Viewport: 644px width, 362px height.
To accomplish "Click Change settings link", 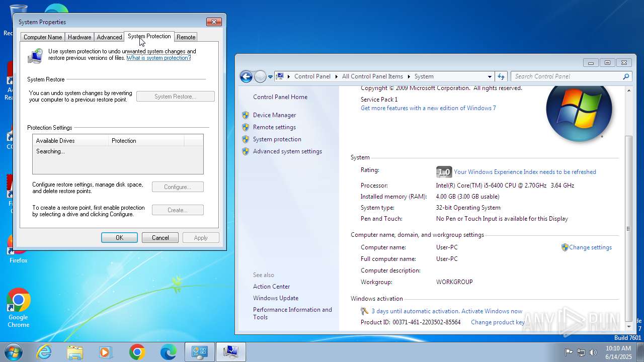I will click(590, 247).
